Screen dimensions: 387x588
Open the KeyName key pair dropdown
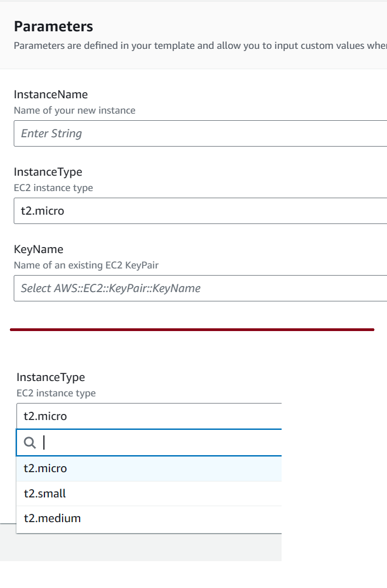point(200,288)
